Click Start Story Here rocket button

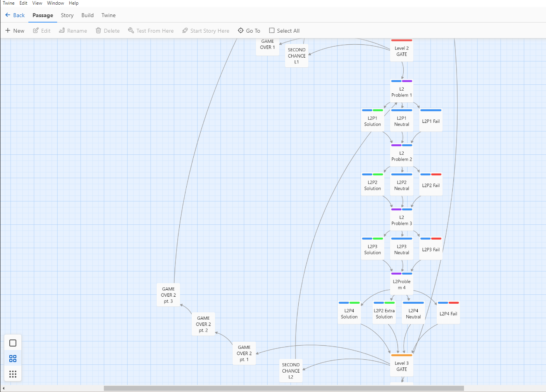coord(206,31)
